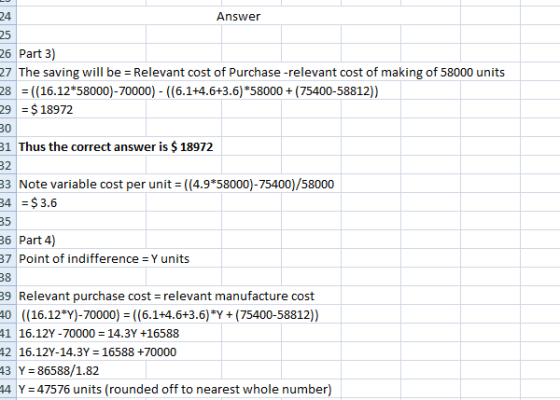The image size is (560, 400).
Task: Select 'Relevant purchase cost = relevant manufacture cost'
Action: (166, 296)
